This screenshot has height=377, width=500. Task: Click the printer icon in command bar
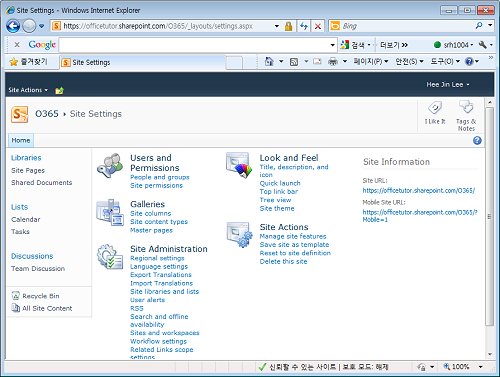coord(333,62)
